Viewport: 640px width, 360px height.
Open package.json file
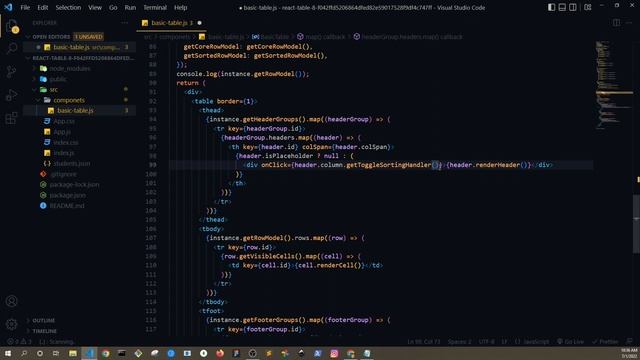[x=67, y=196]
